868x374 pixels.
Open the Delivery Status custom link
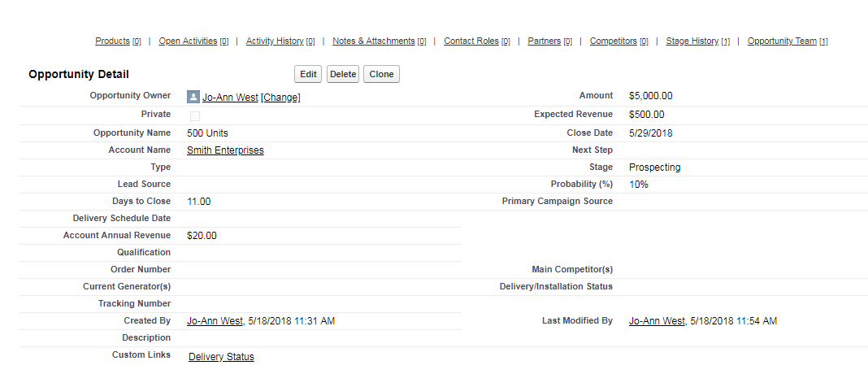coord(221,357)
